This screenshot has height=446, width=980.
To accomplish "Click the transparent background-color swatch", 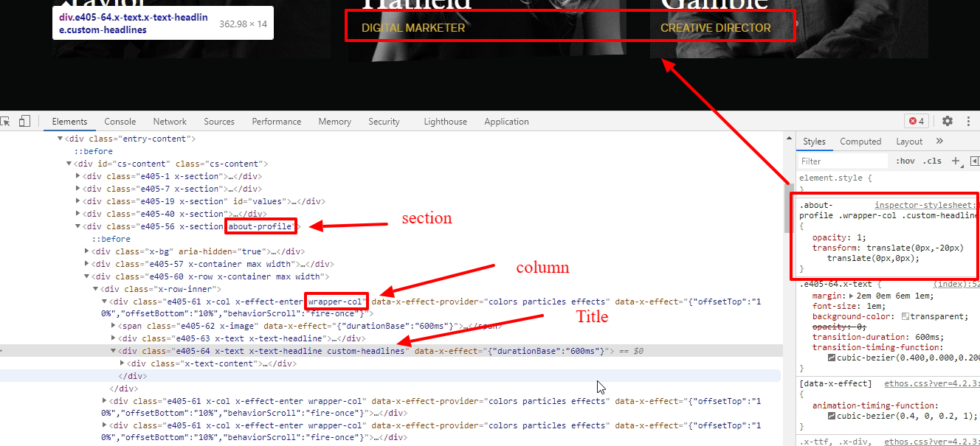I will coord(905,316).
